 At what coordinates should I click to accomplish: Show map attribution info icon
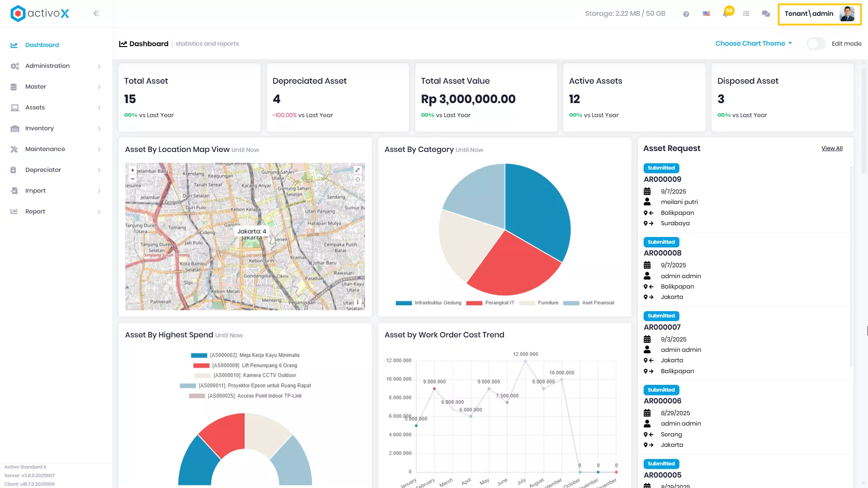[x=357, y=302]
